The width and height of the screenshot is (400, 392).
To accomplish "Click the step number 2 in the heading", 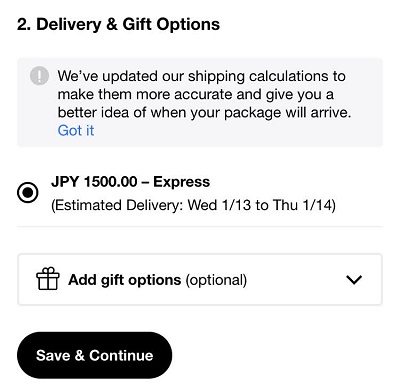I will coord(24,24).
